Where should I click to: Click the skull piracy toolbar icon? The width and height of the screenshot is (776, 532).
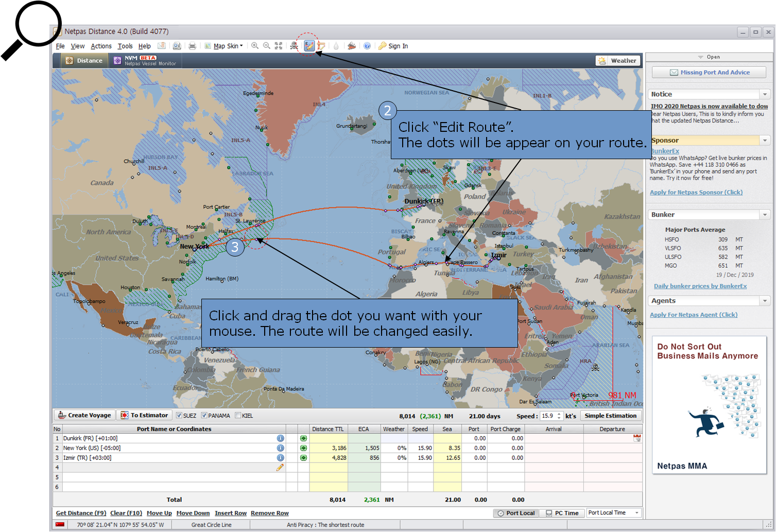click(294, 46)
